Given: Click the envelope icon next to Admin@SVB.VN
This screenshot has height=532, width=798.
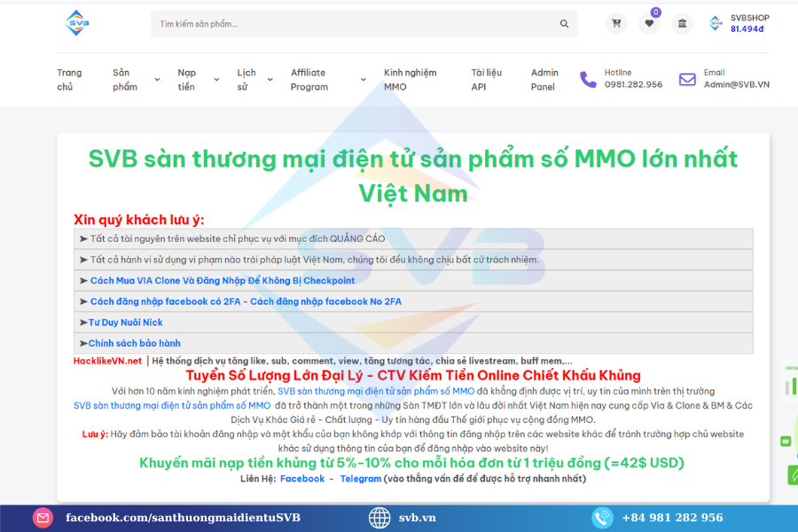Looking at the screenshot, I should [x=686, y=79].
